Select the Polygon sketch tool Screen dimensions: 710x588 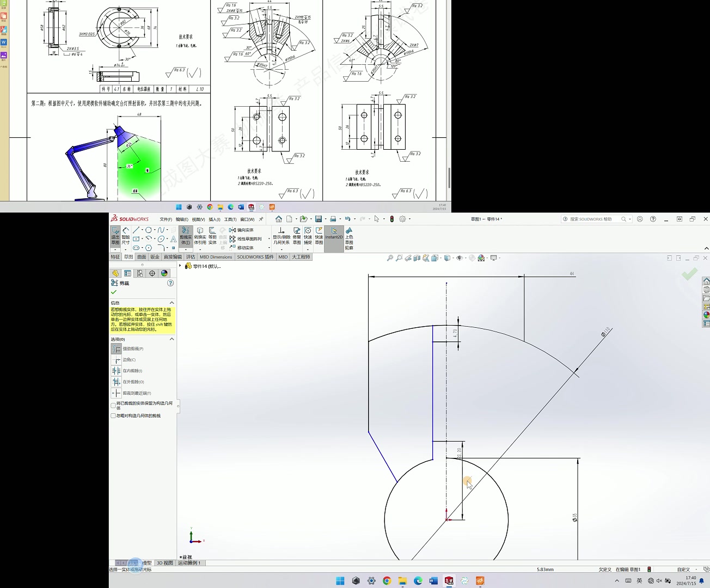(148, 248)
